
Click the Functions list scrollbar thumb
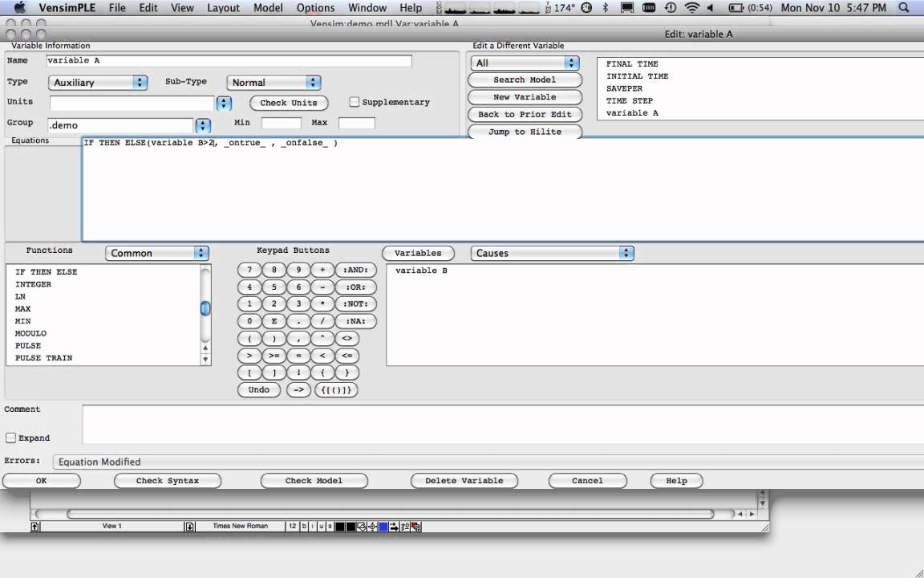pyautogui.click(x=205, y=308)
